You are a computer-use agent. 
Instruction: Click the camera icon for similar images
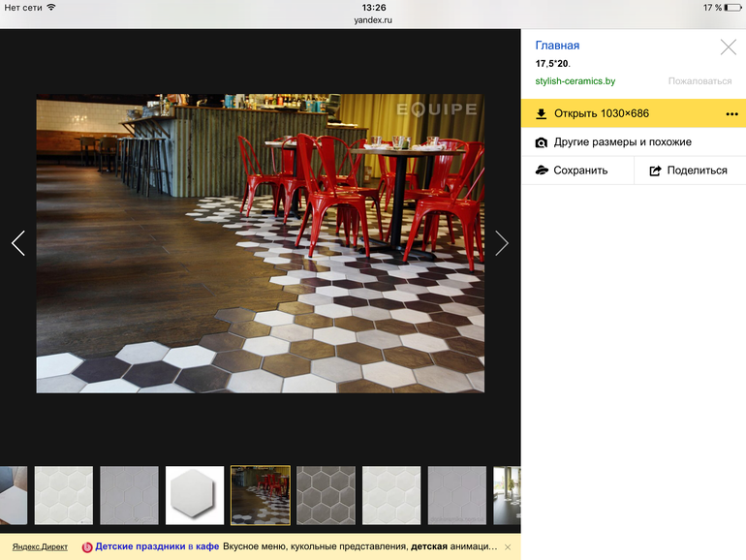(x=542, y=142)
